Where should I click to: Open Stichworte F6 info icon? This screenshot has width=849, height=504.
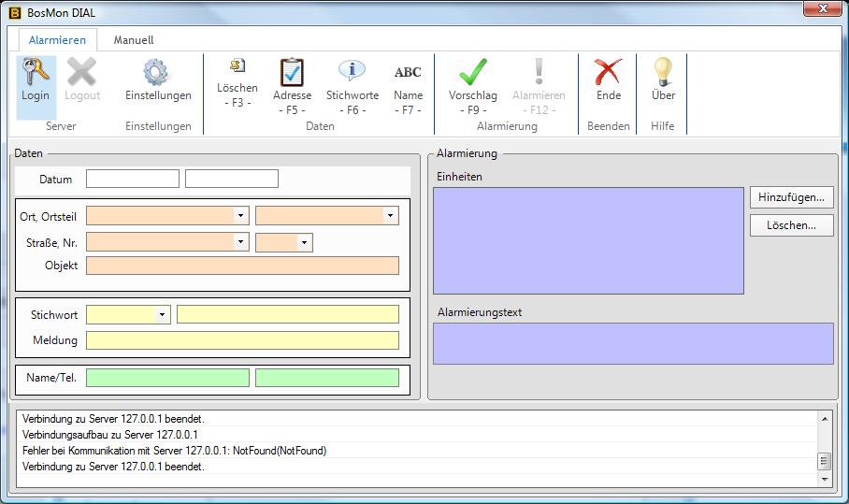[x=352, y=73]
